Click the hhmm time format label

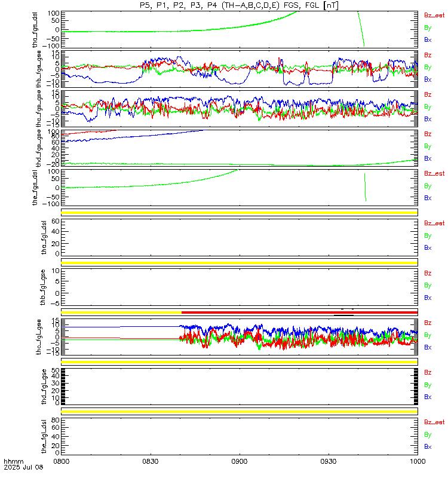click(x=13, y=461)
